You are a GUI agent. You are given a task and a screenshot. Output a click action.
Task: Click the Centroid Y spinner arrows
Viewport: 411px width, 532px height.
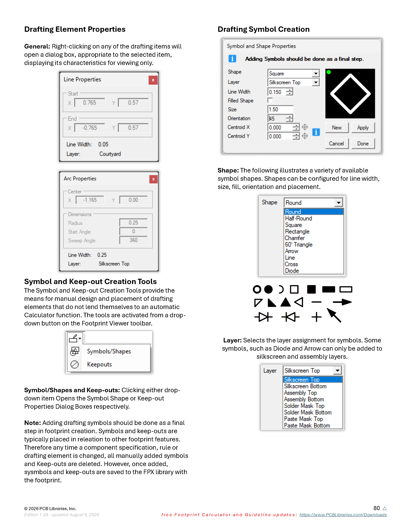point(296,136)
